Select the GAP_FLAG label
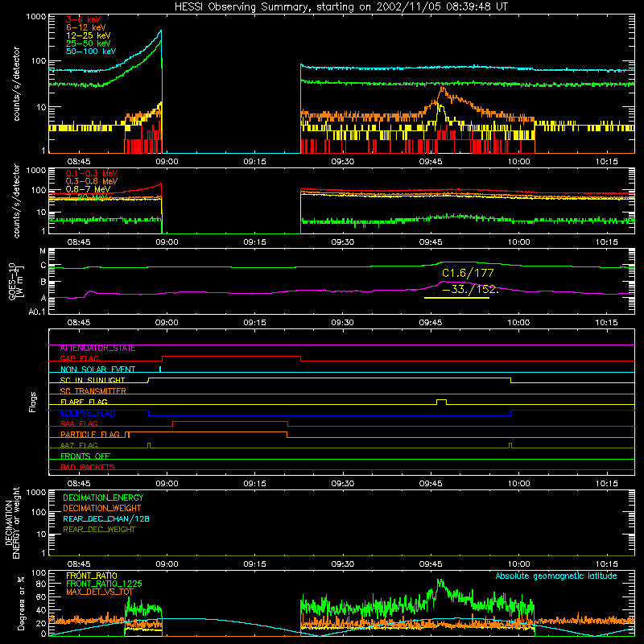Screen dimensions: 644x644 pos(79,358)
